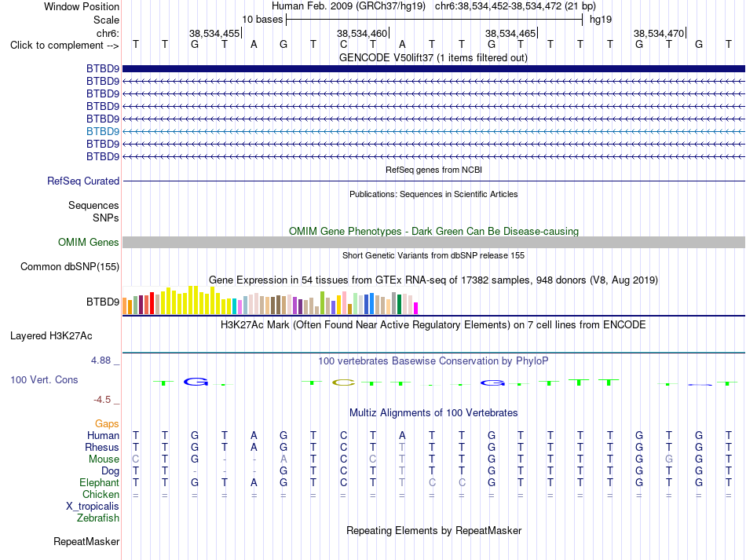
Task: Click the GENCODE V50lift37 track title
Action: click(433, 58)
